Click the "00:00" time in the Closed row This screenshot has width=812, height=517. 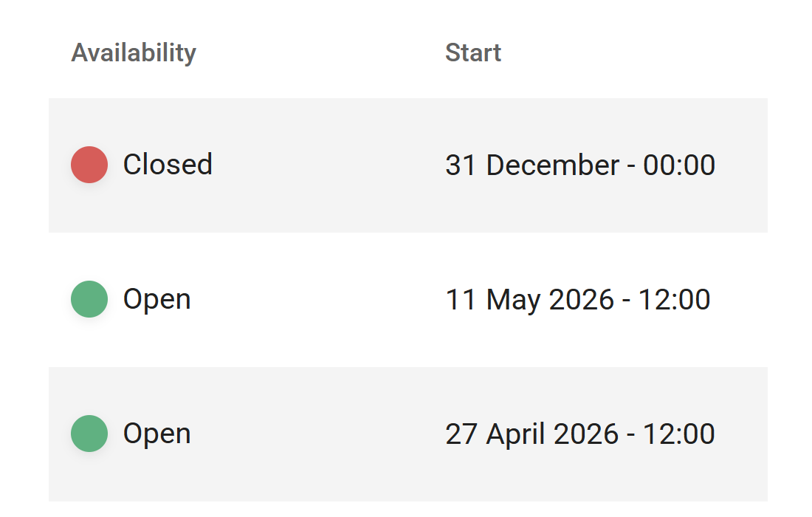[x=679, y=165]
